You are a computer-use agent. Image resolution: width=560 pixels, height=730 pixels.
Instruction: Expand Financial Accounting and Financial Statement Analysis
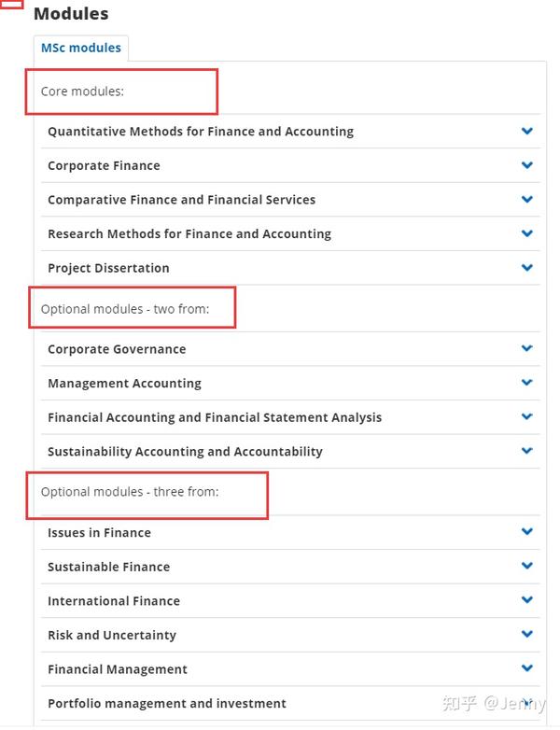click(290, 417)
